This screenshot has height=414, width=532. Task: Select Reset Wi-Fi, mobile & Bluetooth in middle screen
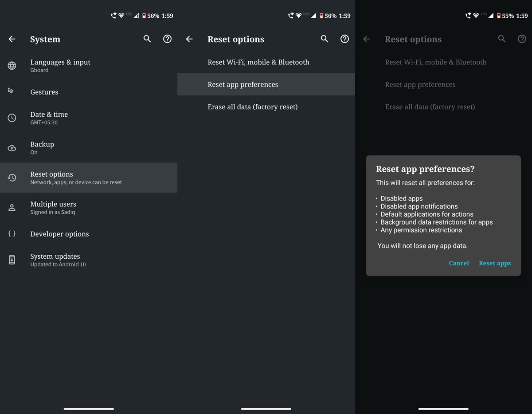(266, 62)
